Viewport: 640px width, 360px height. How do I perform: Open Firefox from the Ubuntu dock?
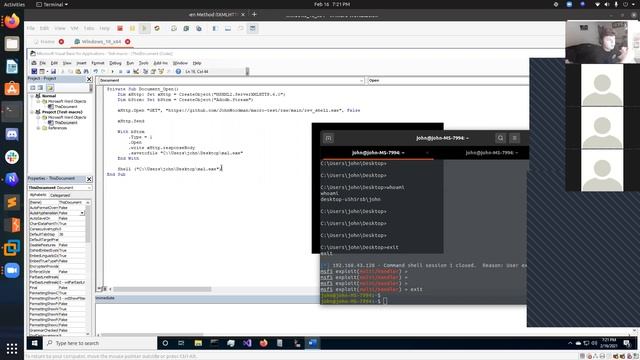[x=12, y=21]
